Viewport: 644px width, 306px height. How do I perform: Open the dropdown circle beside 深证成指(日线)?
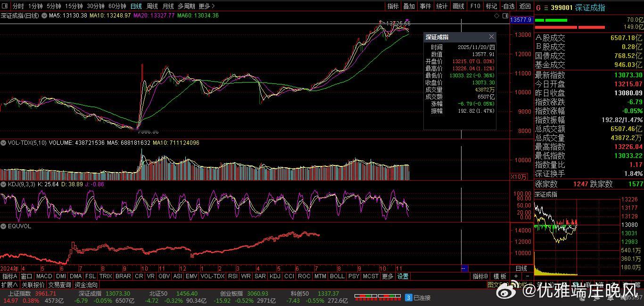coord(45,16)
